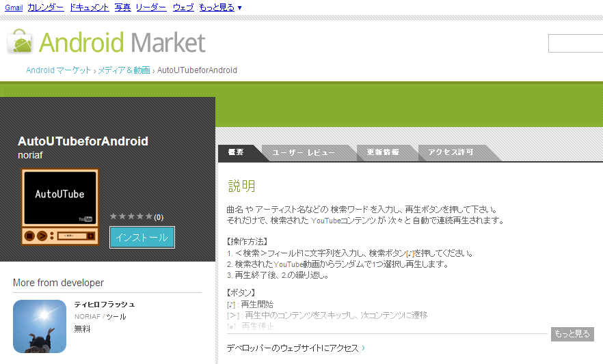Open the リーダー link in top bar
603x364 pixels.
click(151, 8)
